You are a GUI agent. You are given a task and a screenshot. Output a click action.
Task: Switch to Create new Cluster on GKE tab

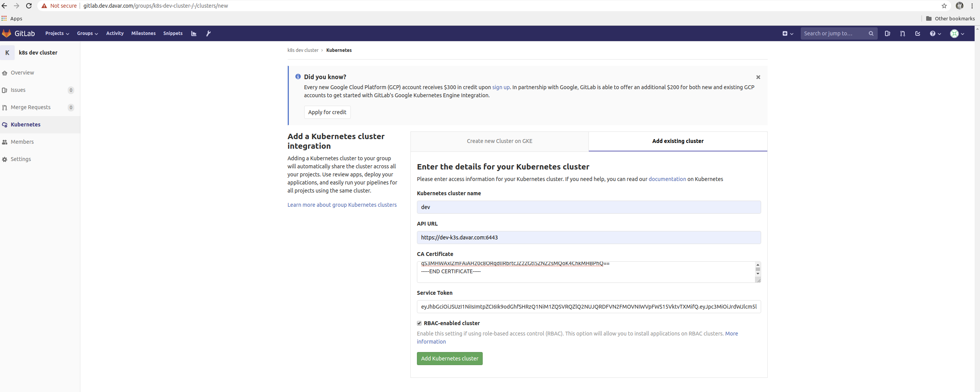(x=500, y=141)
